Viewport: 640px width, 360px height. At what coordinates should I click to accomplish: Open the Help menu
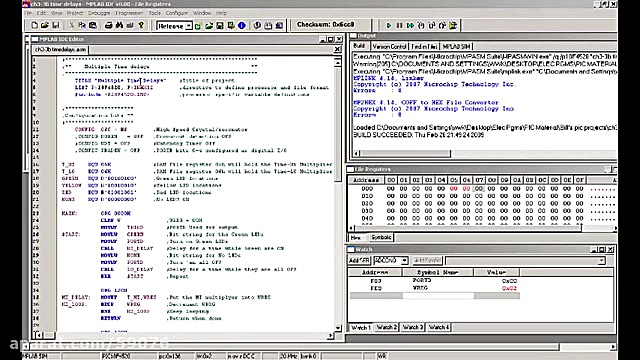(221, 13)
